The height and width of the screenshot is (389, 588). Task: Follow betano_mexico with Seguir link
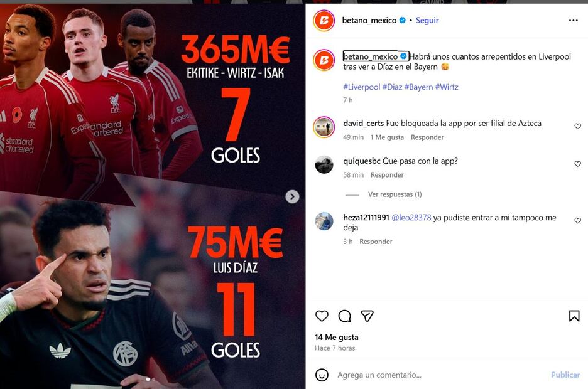click(x=427, y=20)
